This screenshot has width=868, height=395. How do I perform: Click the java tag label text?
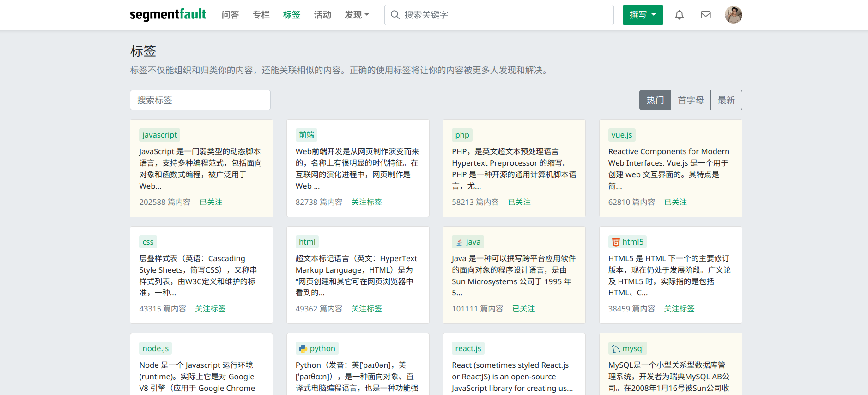pyautogui.click(x=473, y=242)
